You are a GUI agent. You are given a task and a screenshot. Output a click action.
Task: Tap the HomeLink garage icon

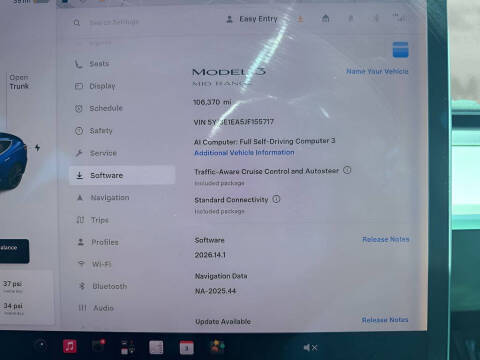click(326, 19)
